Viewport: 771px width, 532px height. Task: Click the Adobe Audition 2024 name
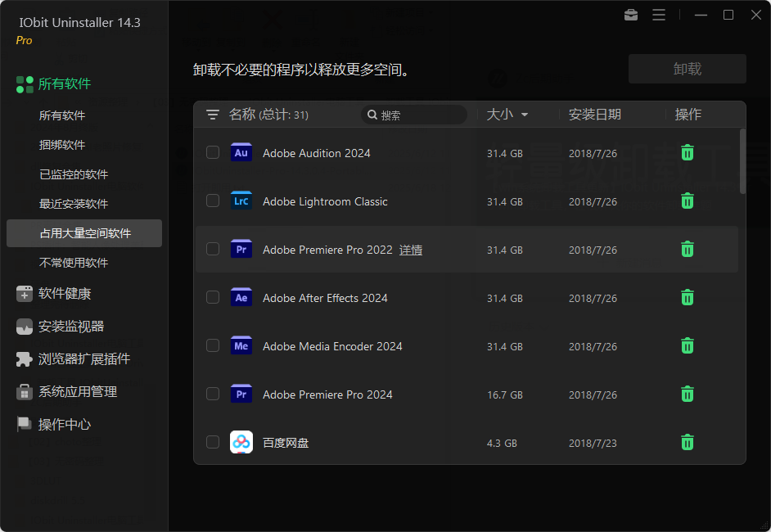point(316,153)
